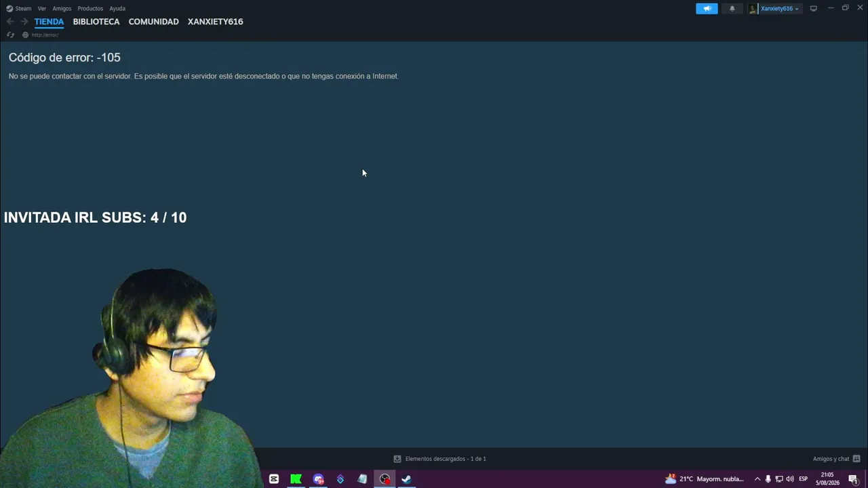Open the XANXIETY616 profile tab
The image size is (868, 488).
click(x=216, y=22)
